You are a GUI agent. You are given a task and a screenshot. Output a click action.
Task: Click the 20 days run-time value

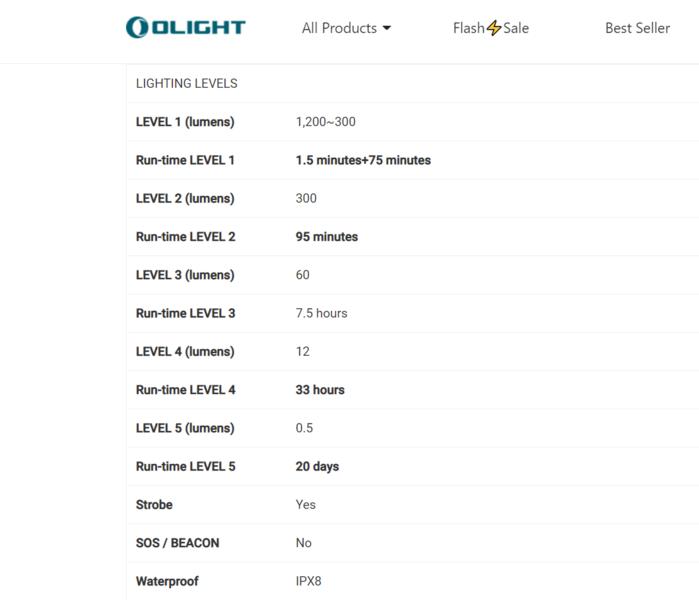pyautogui.click(x=317, y=466)
